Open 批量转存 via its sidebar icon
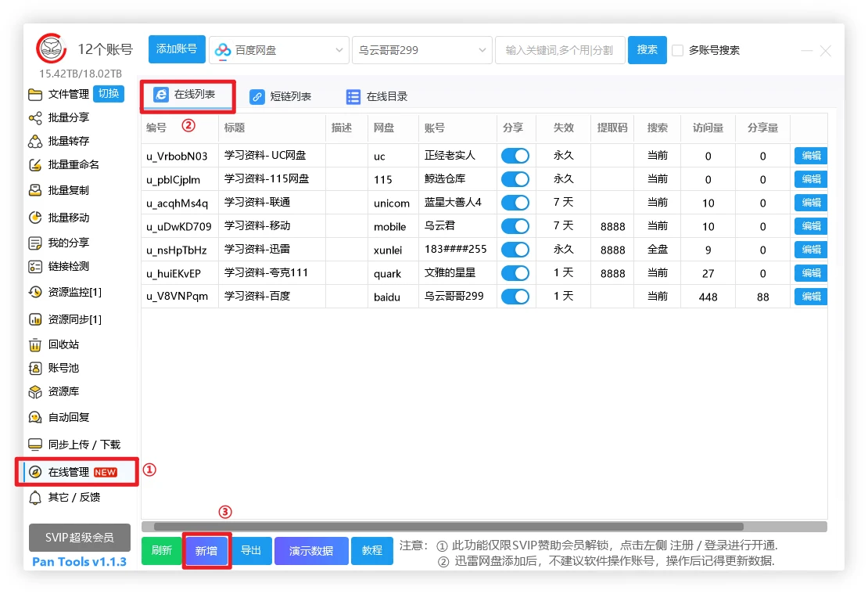This screenshot has width=868, height=594. pyautogui.click(x=35, y=142)
